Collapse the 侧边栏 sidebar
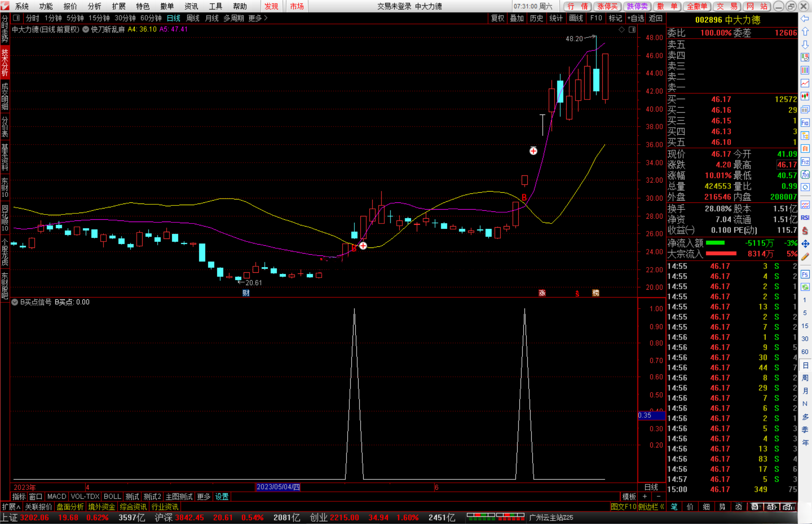The height and width of the screenshot is (524, 812). coord(651,507)
